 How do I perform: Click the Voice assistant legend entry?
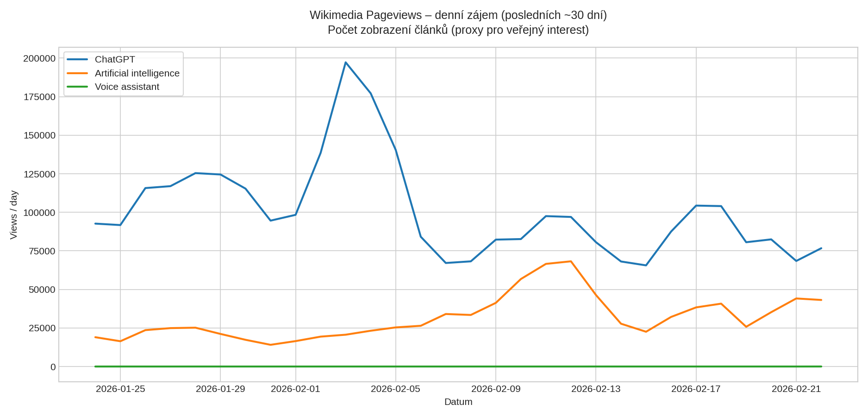pyautogui.click(x=126, y=87)
